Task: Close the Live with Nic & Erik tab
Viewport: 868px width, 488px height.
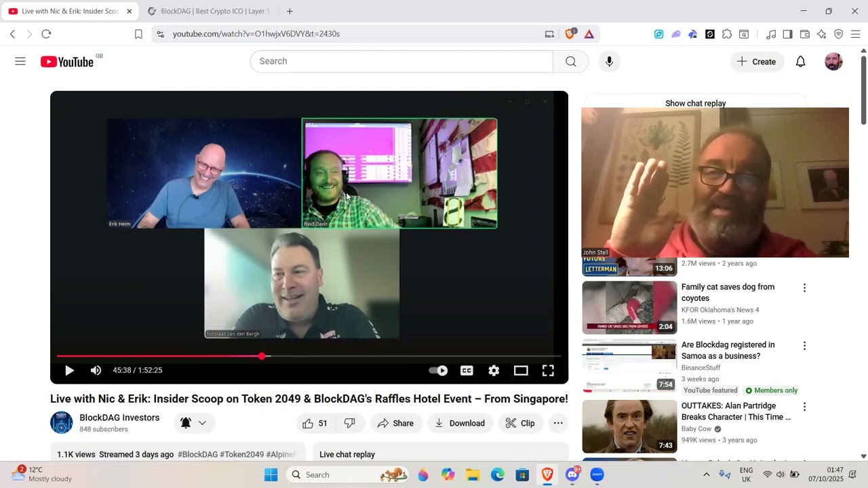Action: point(129,12)
